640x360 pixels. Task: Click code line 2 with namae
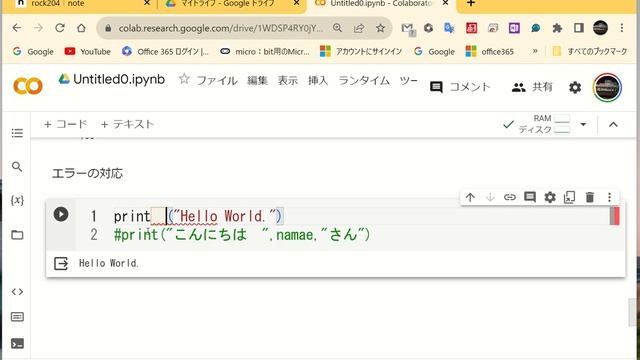pos(242,235)
